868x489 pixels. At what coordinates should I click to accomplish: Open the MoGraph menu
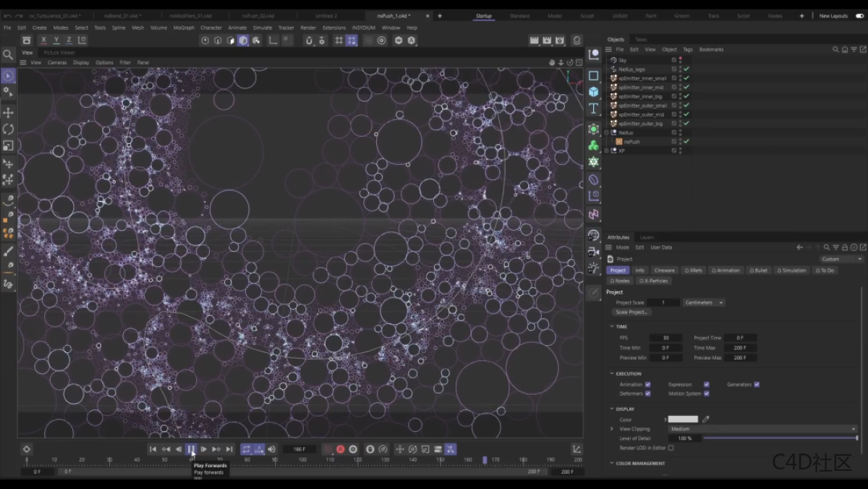click(184, 27)
